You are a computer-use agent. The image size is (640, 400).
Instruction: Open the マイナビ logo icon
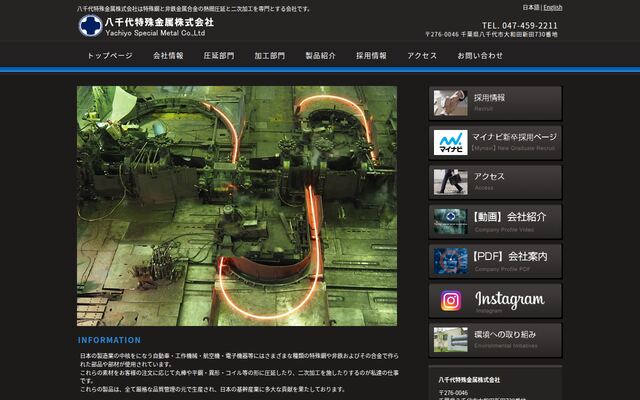450,142
